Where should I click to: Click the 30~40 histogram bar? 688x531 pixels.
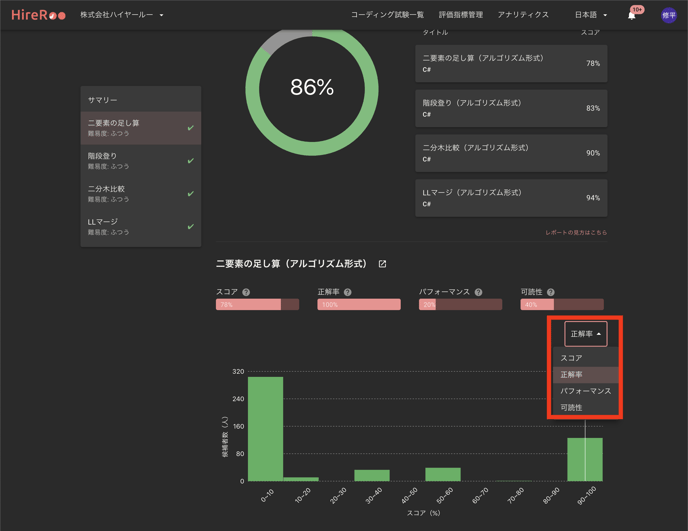coord(372,475)
